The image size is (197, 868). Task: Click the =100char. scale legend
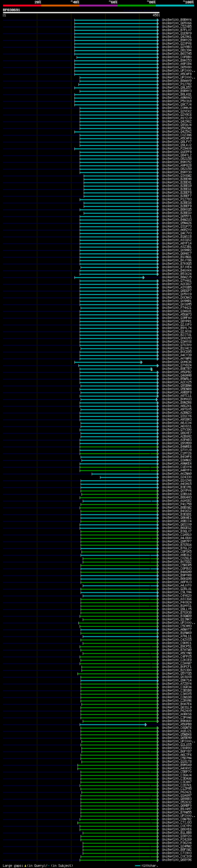pyautogui.click(x=146, y=865)
